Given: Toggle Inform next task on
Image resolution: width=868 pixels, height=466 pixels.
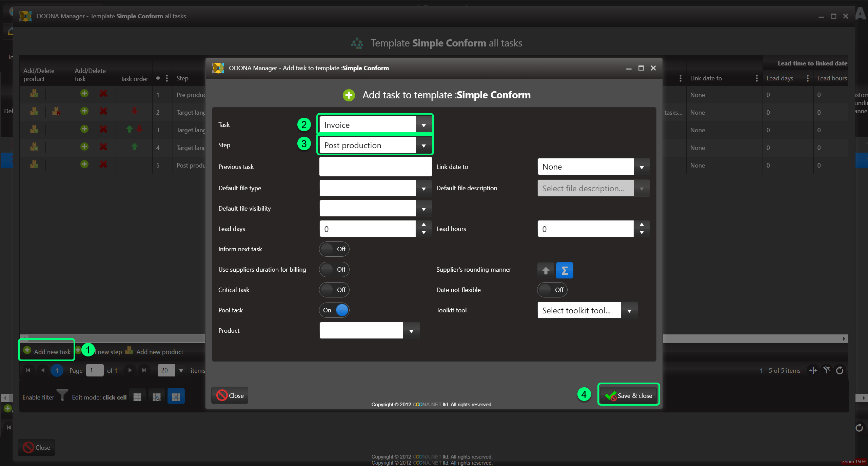Looking at the screenshot, I should (x=334, y=249).
